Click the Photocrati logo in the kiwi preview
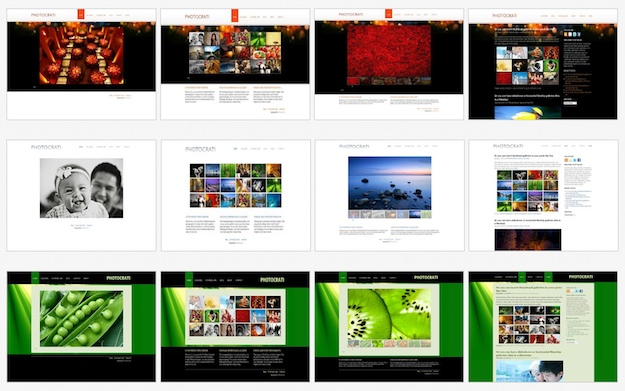Image resolution: width=625 pixels, height=391 pixels. click(426, 277)
